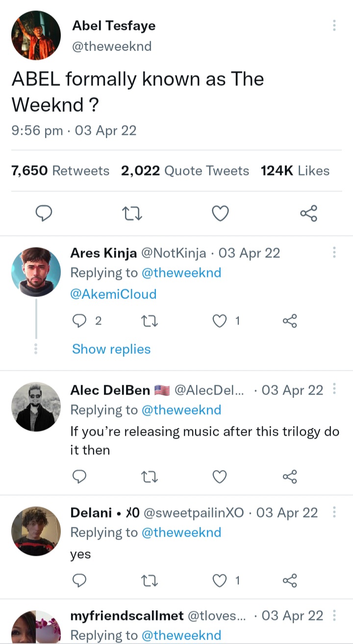Open comments on Ares Kinja's reply
This screenshot has width=353, height=644.
point(79,321)
